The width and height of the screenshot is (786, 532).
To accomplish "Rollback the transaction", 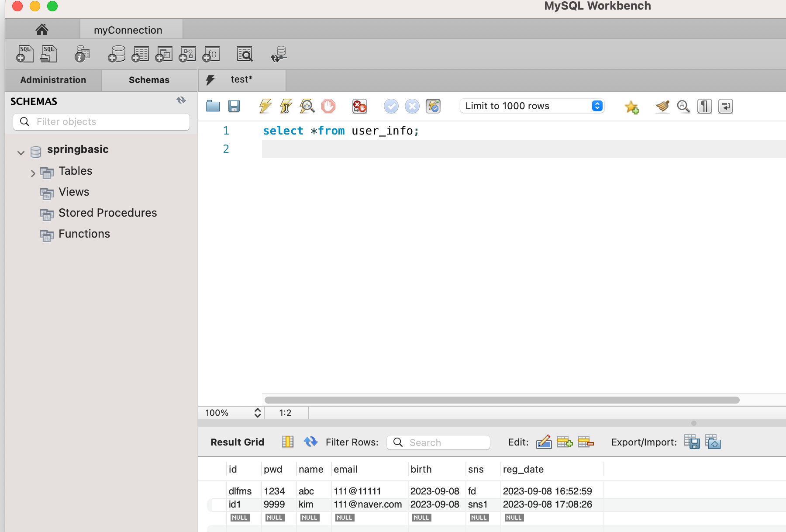I will [412, 106].
